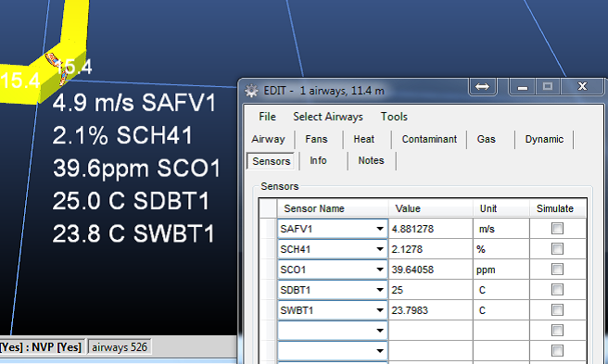Open the first empty sensor name dropdown
Viewport: 608px width, 364px height.
(380, 331)
